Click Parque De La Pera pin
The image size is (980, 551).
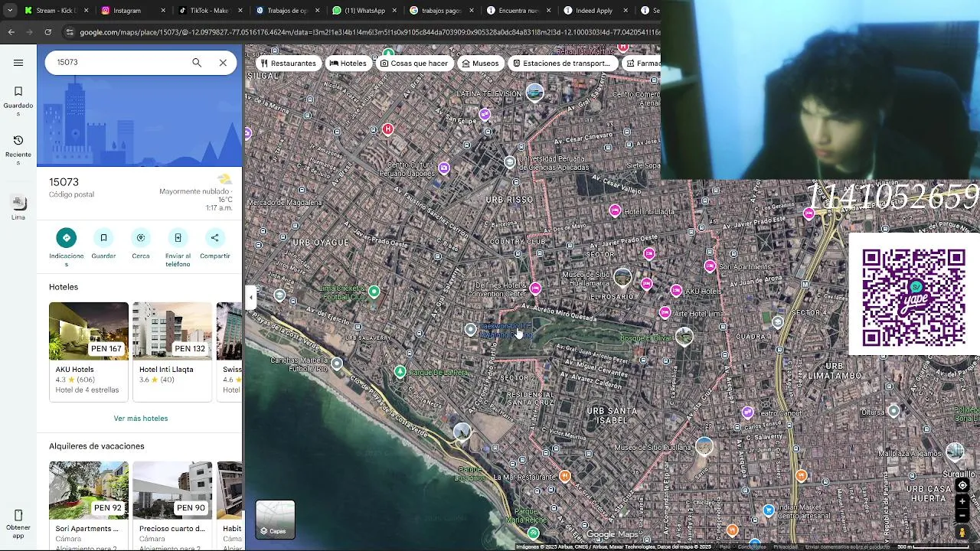400,372
